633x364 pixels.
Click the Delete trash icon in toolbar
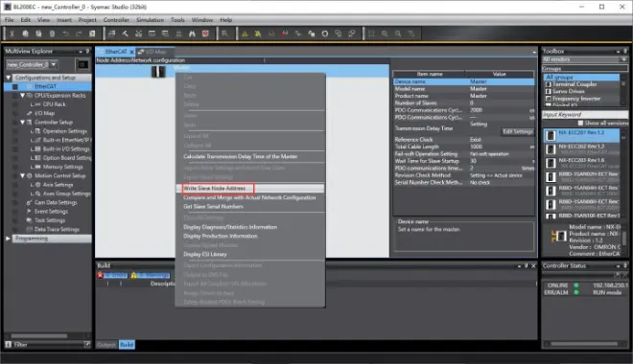52,34
